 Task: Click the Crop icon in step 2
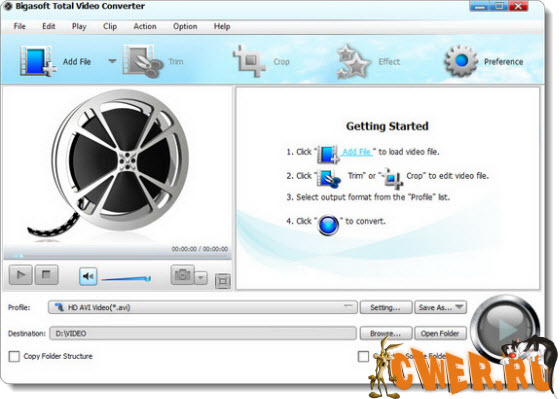pyautogui.click(x=392, y=178)
